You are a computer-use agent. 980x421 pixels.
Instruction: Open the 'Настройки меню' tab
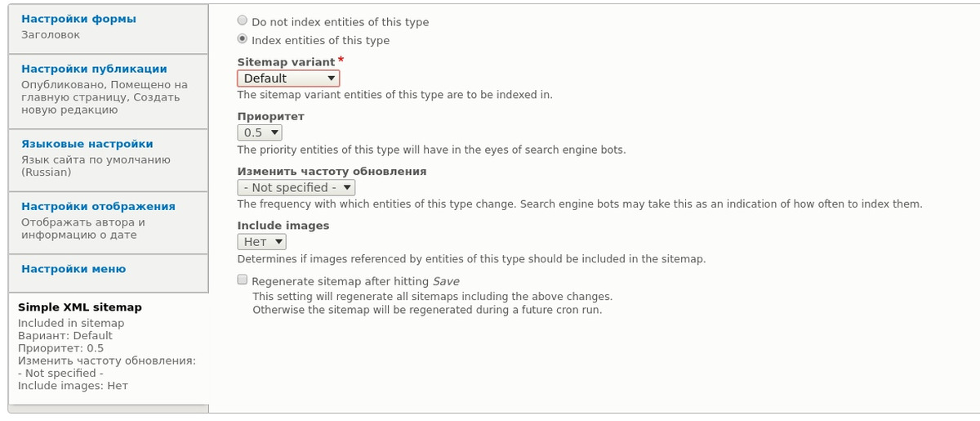(x=73, y=269)
